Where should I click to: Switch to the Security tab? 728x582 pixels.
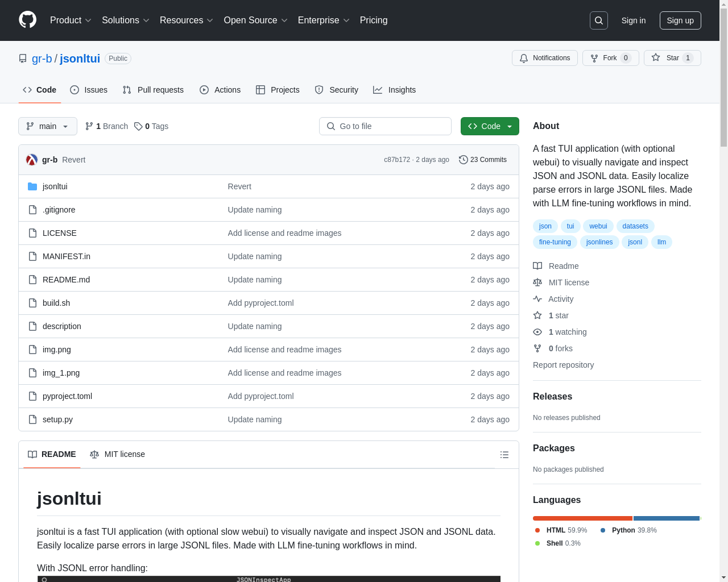[337, 90]
